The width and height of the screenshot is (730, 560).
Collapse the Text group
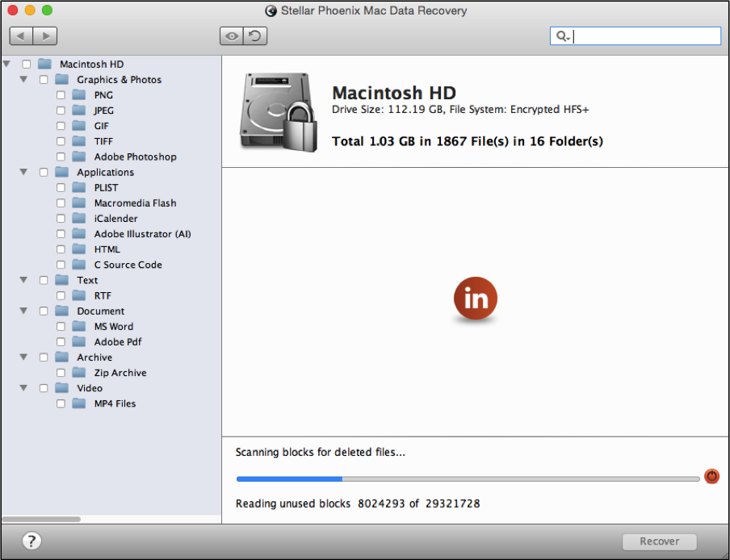23,279
